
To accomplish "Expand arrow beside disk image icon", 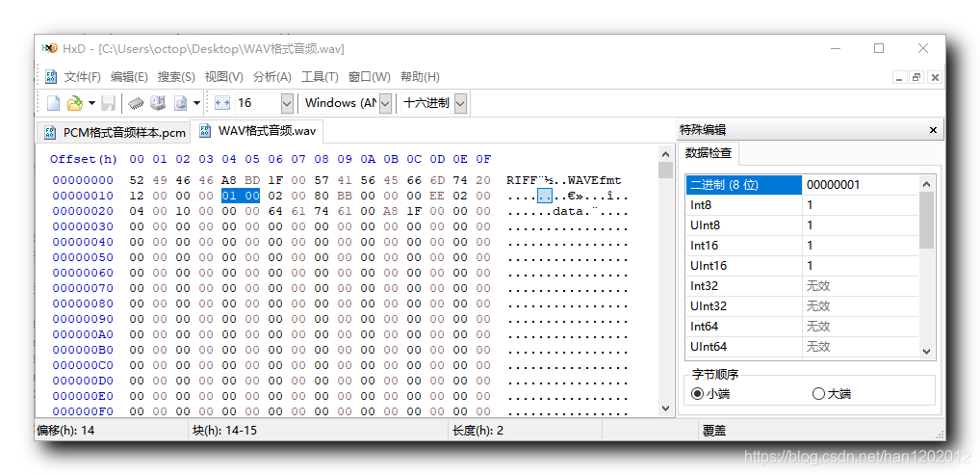I will click(x=197, y=103).
